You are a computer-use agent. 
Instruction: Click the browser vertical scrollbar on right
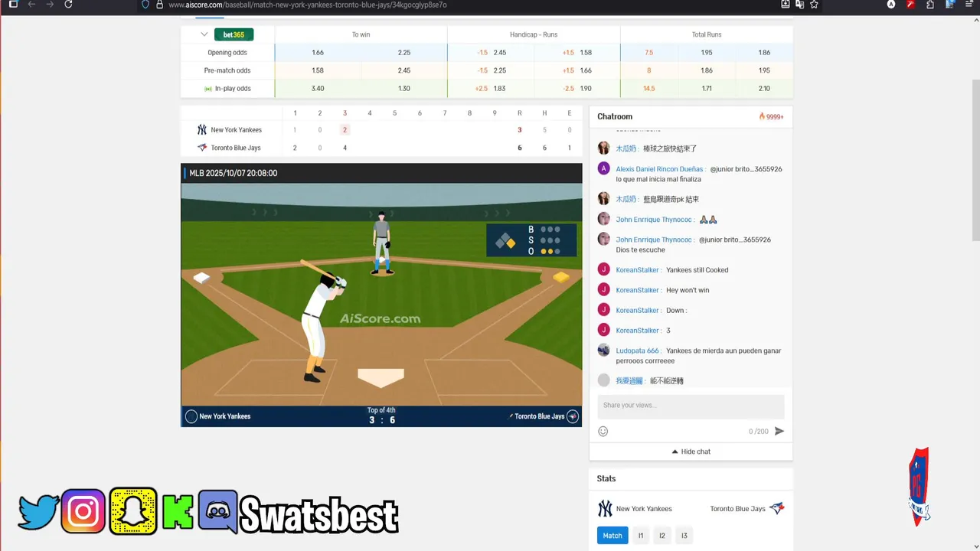pos(975,161)
